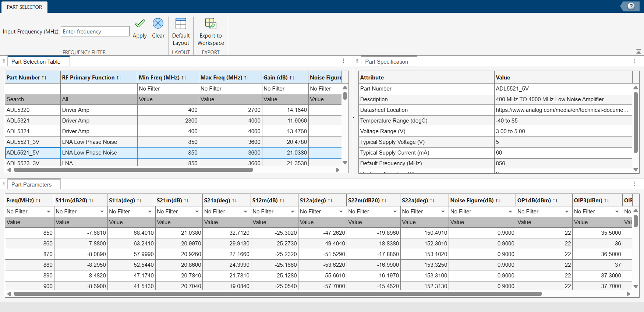Sort by Gain (dB) column
This screenshot has width=644, height=312.
point(292,78)
